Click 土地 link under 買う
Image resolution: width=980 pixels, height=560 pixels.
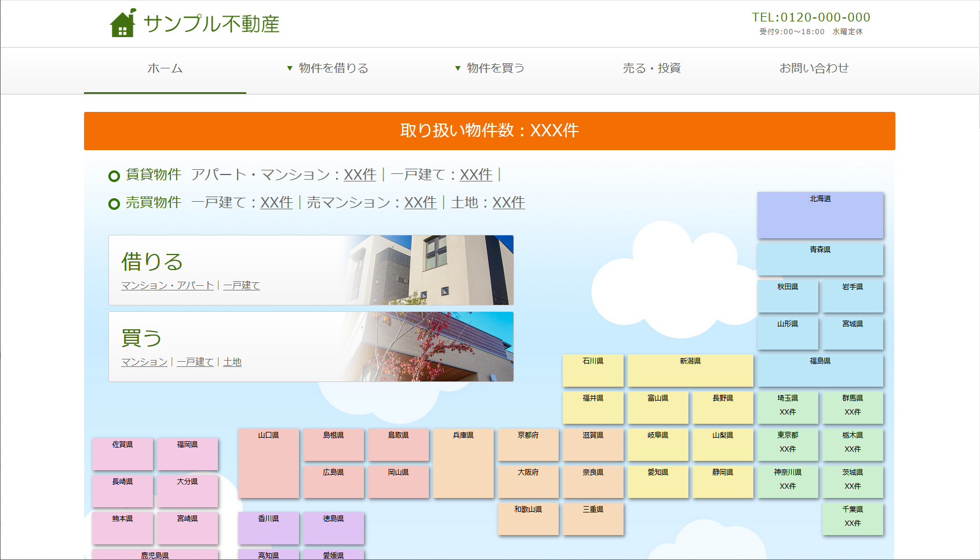(232, 362)
